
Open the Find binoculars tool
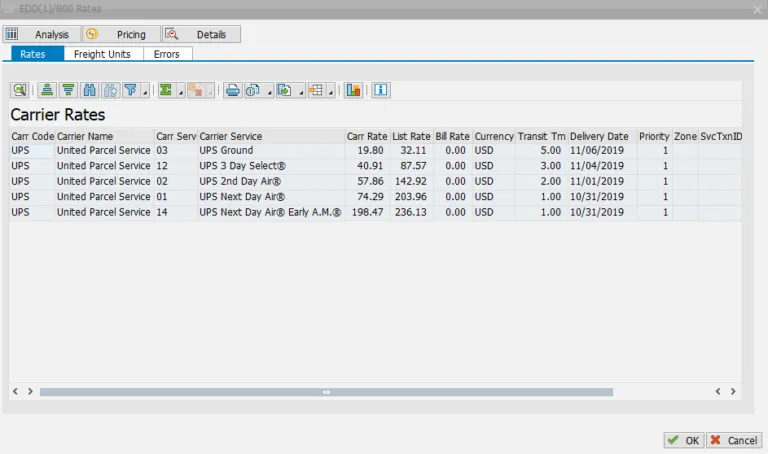[90, 90]
